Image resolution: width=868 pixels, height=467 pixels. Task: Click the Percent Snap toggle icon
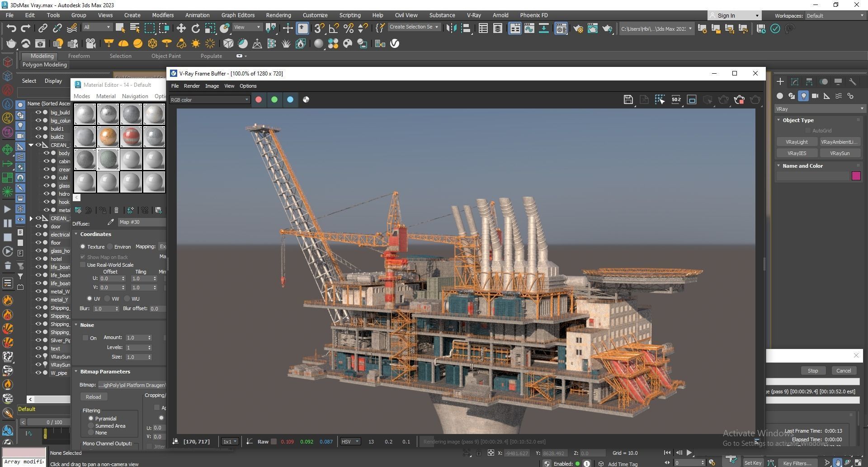point(348,28)
